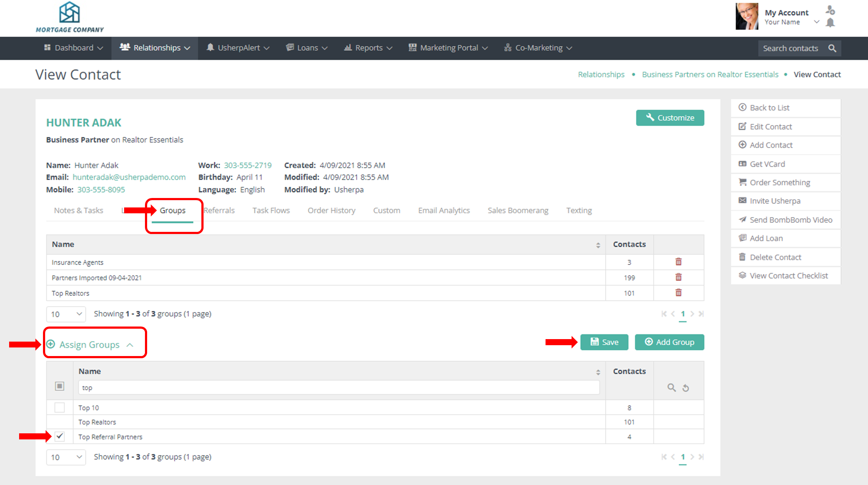This screenshot has height=485, width=868.
Task: Switch to the Referrals tab
Action: coord(219,211)
